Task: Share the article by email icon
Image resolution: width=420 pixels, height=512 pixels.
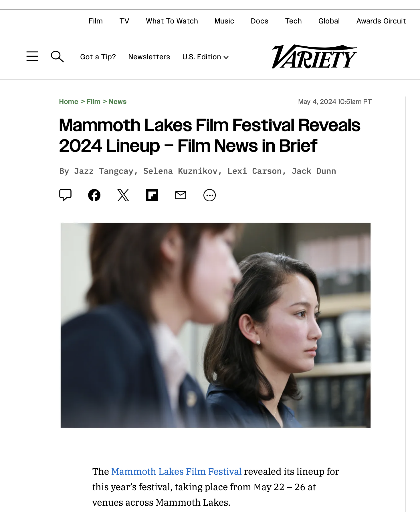Action: (181, 195)
